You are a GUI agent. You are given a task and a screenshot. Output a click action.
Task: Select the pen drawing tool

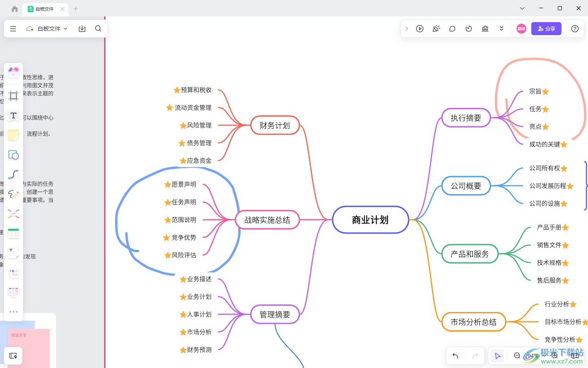(x=13, y=194)
